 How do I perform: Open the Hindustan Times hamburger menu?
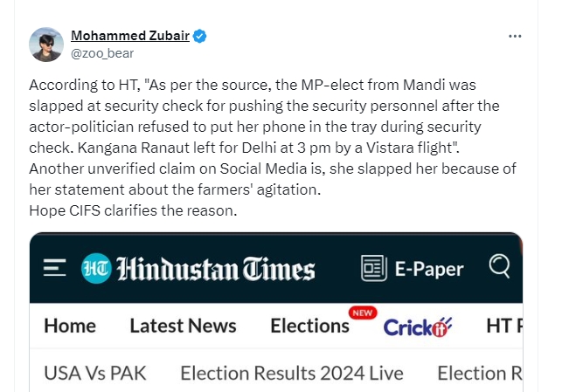55,267
